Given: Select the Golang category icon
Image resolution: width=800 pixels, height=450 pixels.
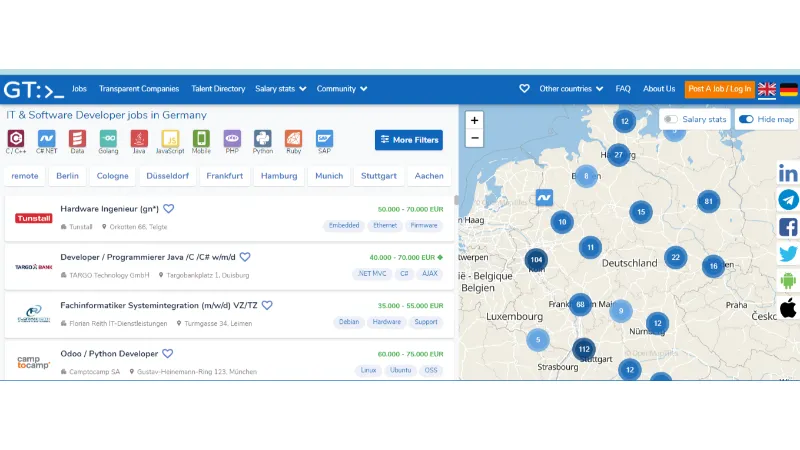Looking at the screenshot, I should (x=108, y=139).
